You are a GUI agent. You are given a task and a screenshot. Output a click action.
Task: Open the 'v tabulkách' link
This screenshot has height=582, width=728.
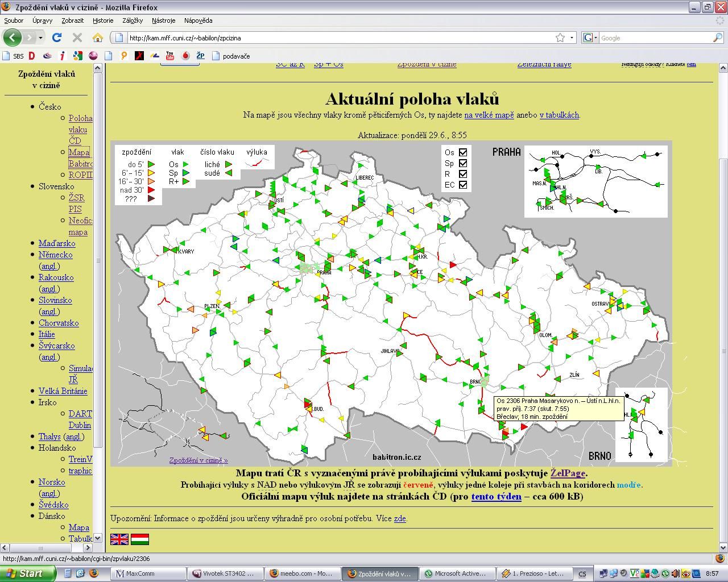(559, 115)
